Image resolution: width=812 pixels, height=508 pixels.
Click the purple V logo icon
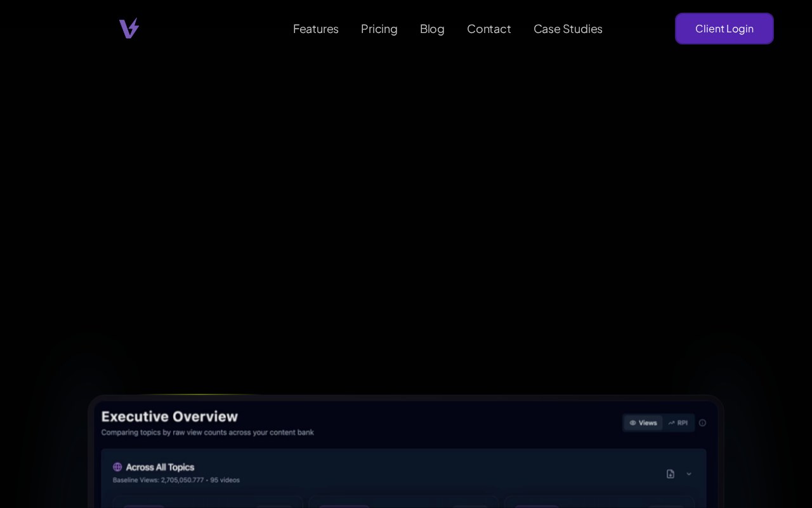(129, 29)
